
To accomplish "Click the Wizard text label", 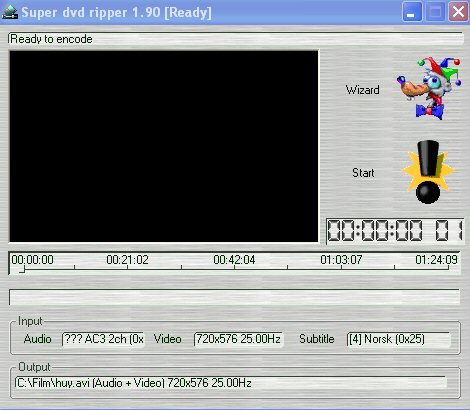I will pos(362,90).
